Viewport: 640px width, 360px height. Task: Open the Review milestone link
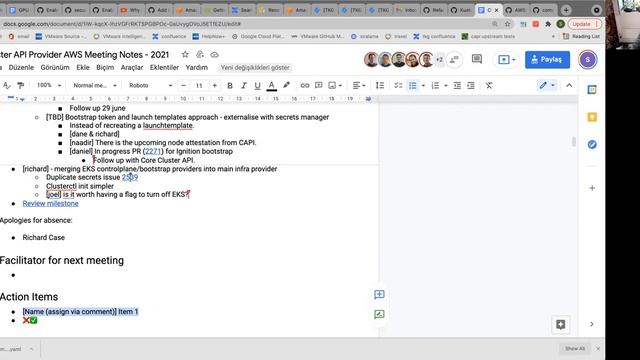(x=51, y=204)
